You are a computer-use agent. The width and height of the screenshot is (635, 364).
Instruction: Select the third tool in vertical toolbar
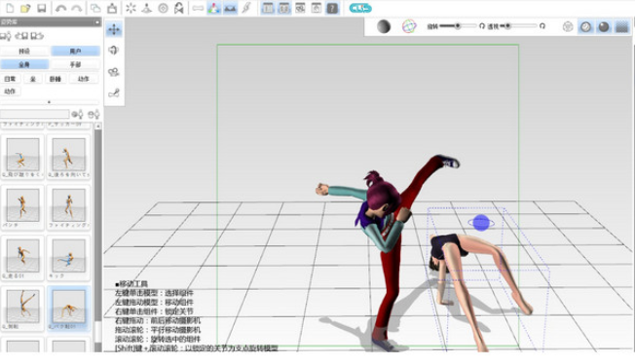(114, 72)
